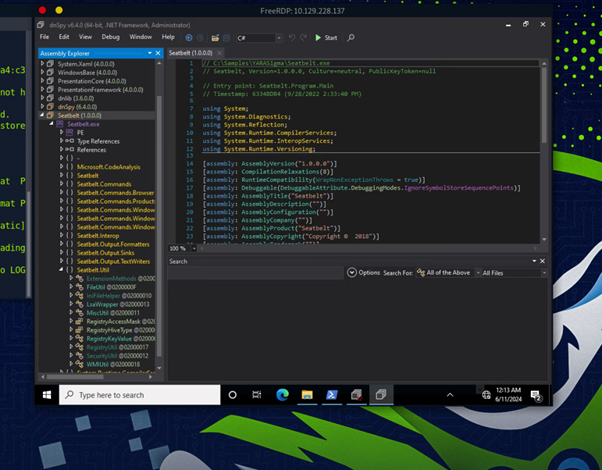Click the WMIUtil class icon
The height and width of the screenshot is (470, 602).
tap(79, 364)
